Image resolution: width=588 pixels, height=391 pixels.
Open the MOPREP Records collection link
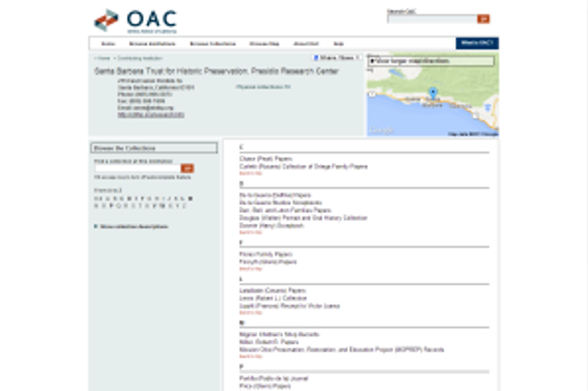tap(341, 350)
